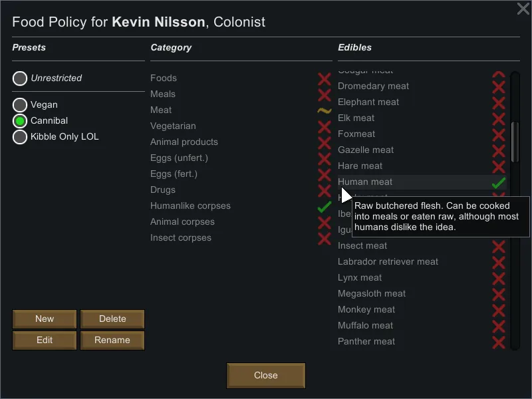Click the partial tilde icon for Meat
532x399 pixels.
coord(324,110)
